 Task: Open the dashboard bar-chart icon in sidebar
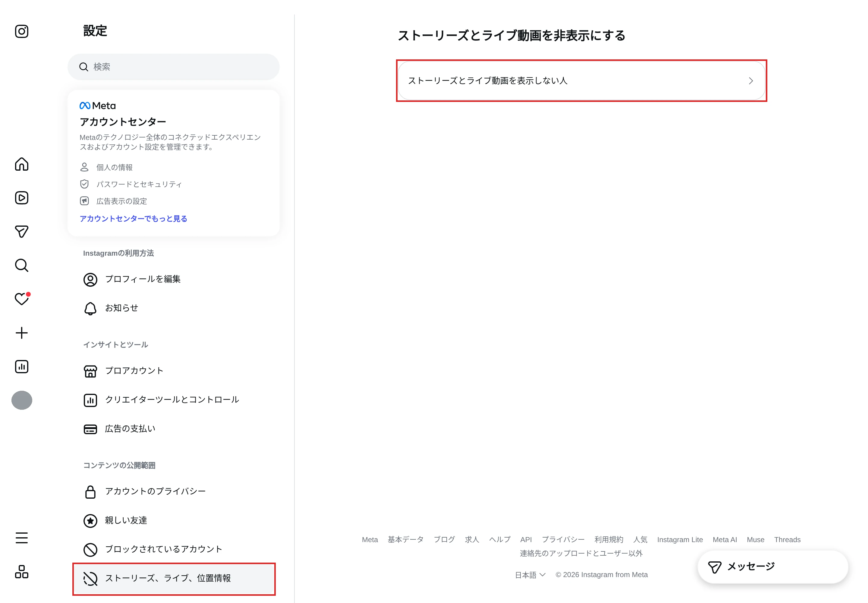tap(21, 367)
